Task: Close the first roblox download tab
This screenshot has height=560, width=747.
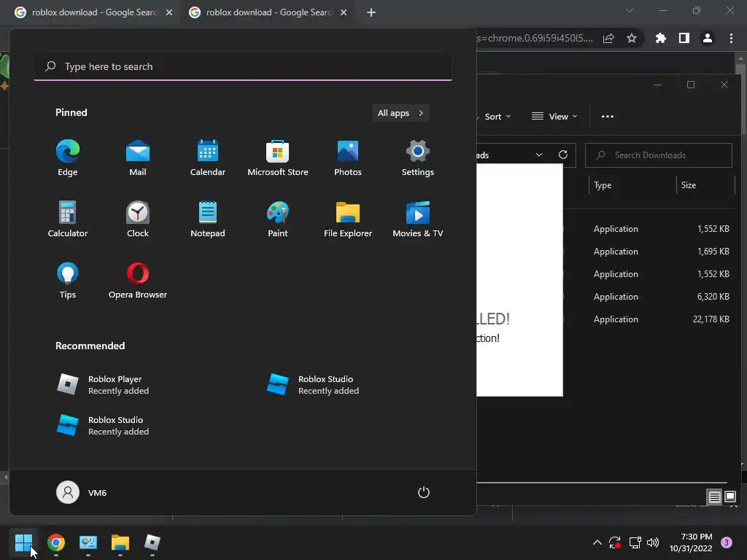Action: 169,12
